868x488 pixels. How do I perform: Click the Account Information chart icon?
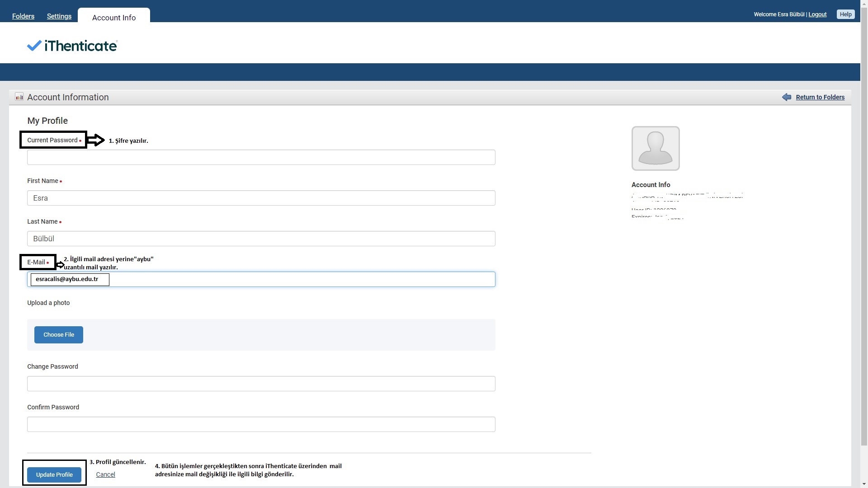coord(19,97)
